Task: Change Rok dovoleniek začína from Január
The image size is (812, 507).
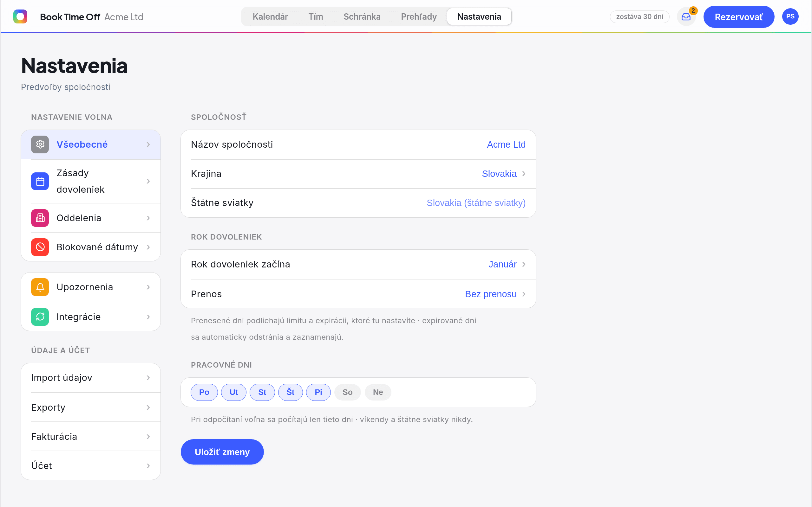Action: click(x=358, y=264)
